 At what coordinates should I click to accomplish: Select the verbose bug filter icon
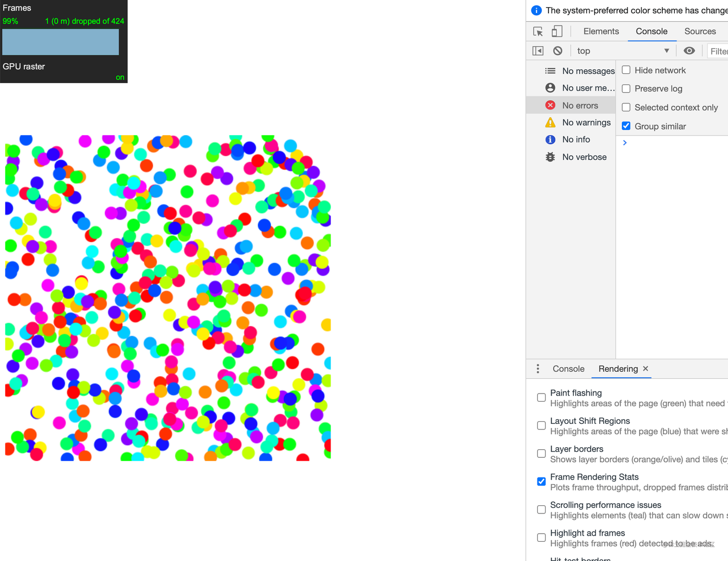pos(550,157)
